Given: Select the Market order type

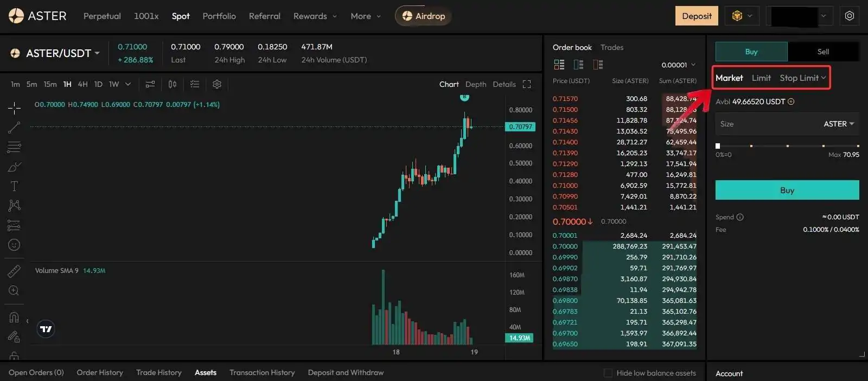Looking at the screenshot, I should point(729,78).
